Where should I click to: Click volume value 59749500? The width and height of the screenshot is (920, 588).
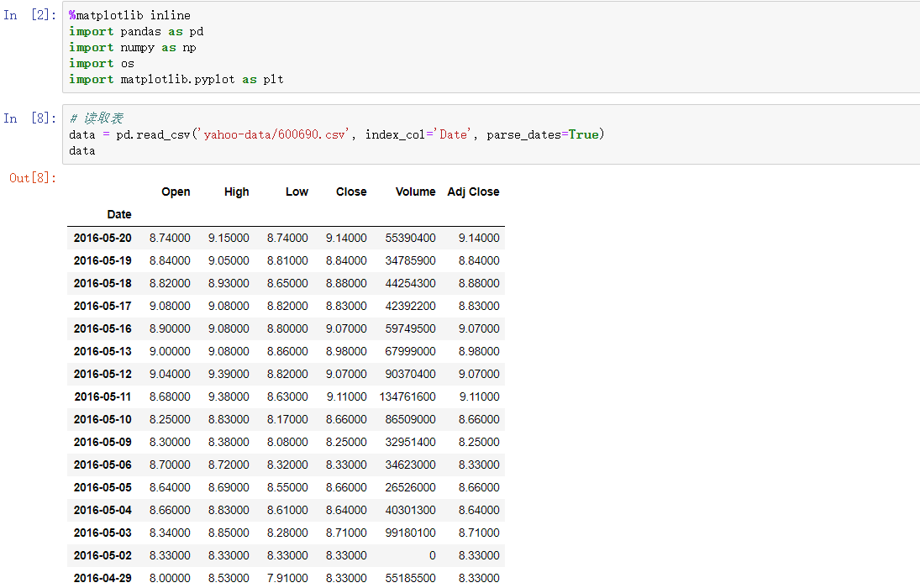tap(411, 328)
